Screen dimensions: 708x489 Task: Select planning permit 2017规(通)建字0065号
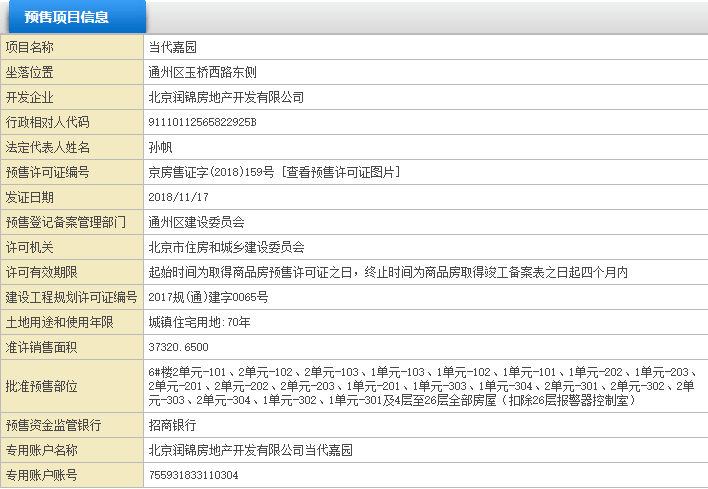point(208,297)
